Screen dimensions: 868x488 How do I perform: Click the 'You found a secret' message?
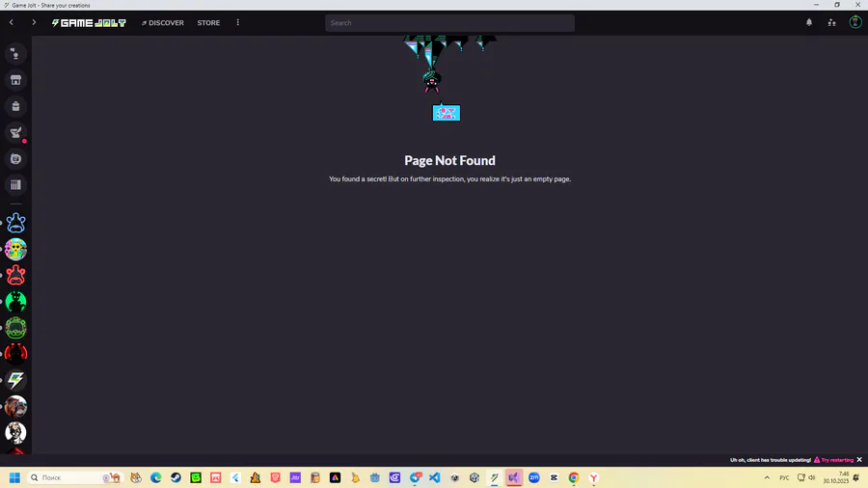click(x=449, y=179)
